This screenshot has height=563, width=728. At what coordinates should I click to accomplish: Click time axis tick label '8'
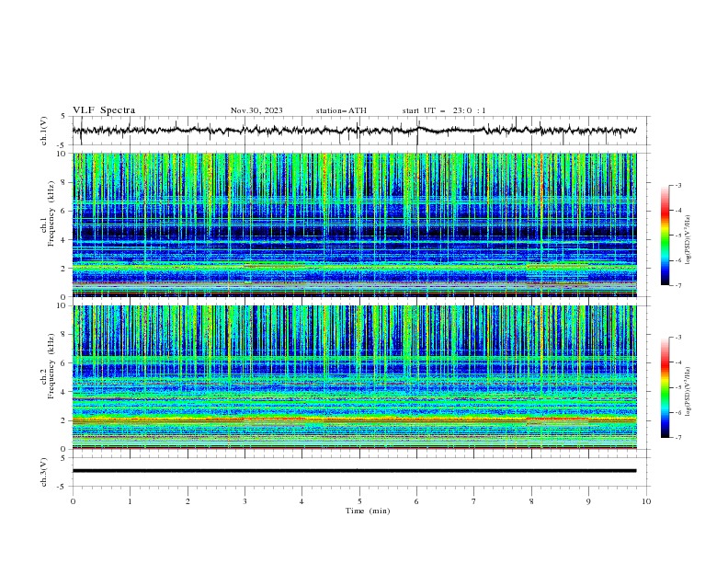[x=531, y=501]
